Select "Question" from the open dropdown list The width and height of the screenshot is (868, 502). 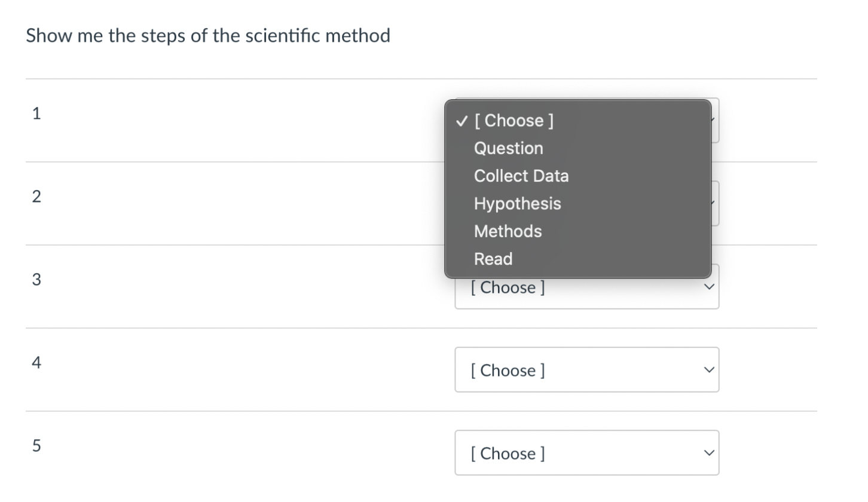click(x=509, y=148)
